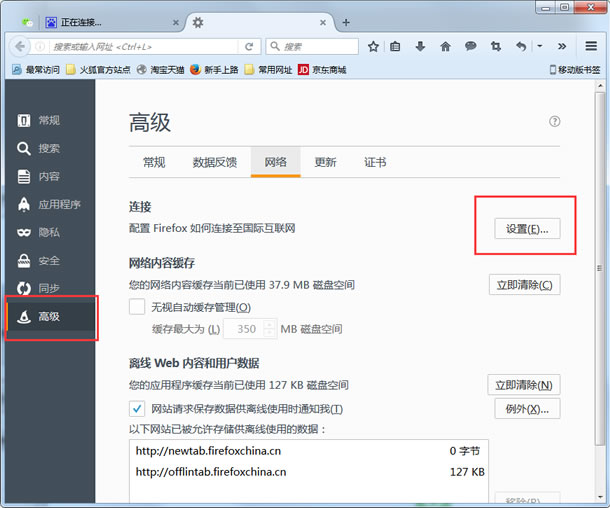Click 立即清除(C) for network cache
Screen dimensions: 610x508
(524, 285)
